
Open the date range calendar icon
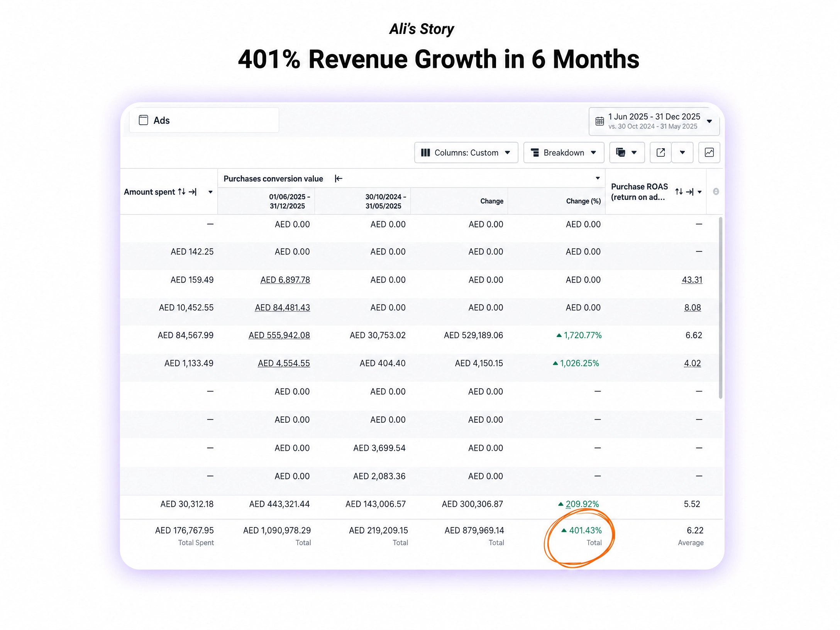click(x=600, y=121)
